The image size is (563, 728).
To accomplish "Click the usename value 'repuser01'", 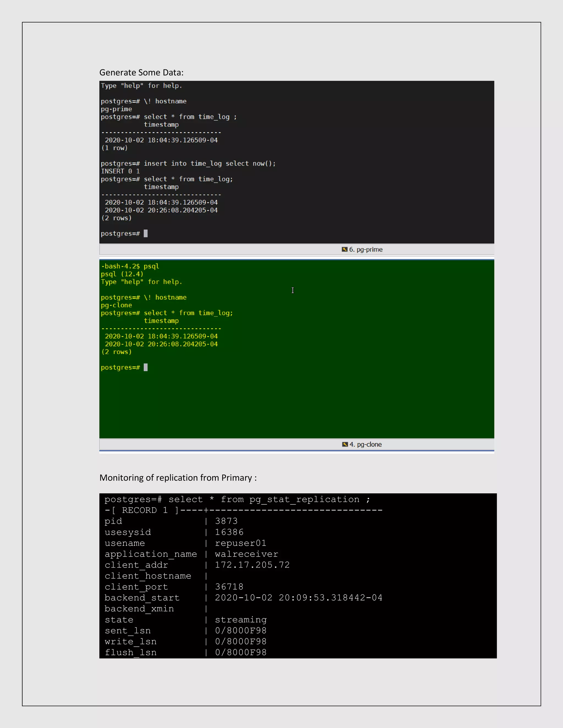I will tap(241, 543).
